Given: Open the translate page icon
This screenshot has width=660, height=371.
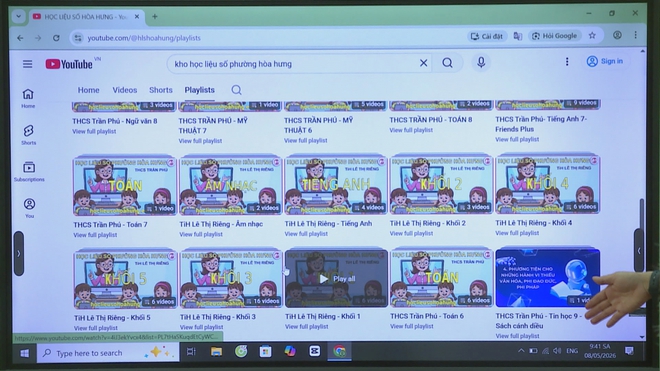Looking at the screenshot, I should pos(518,36).
